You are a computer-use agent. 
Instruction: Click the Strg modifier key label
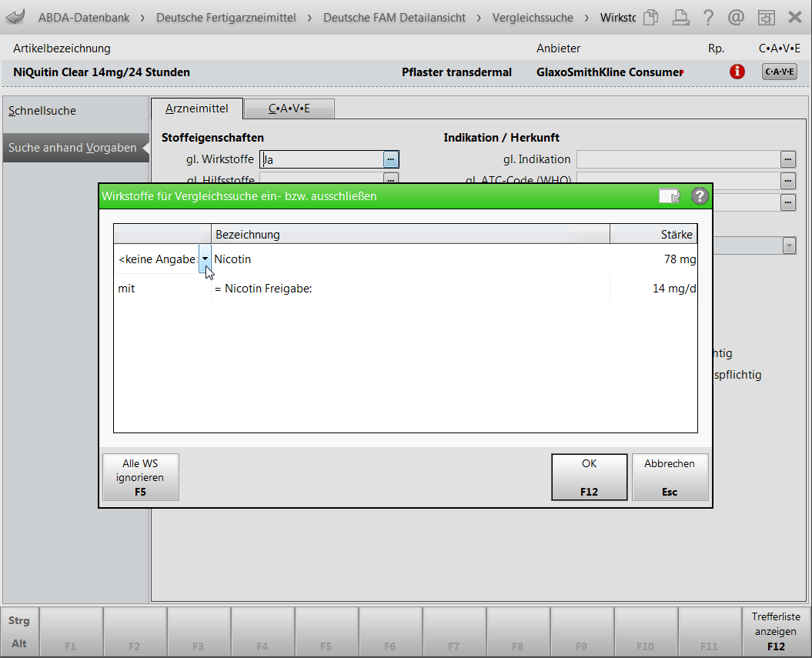(x=19, y=620)
